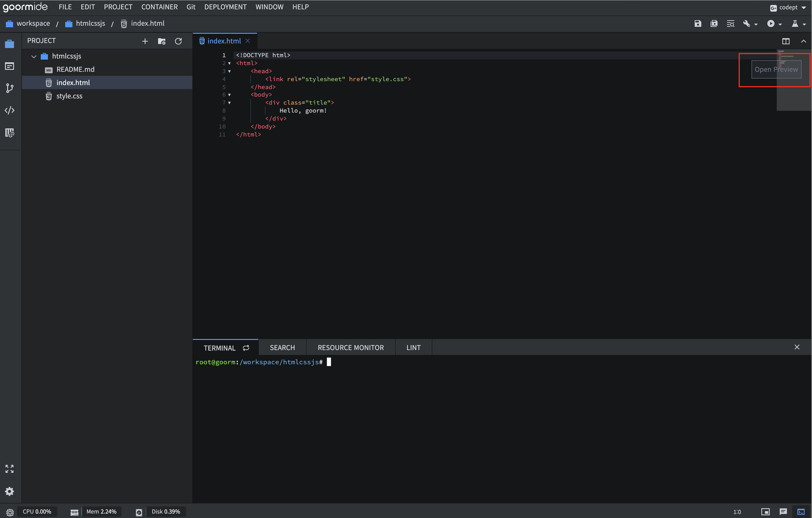Click the Save All files icon
The width and height of the screenshot is (812, 518).
click(714, 23)
